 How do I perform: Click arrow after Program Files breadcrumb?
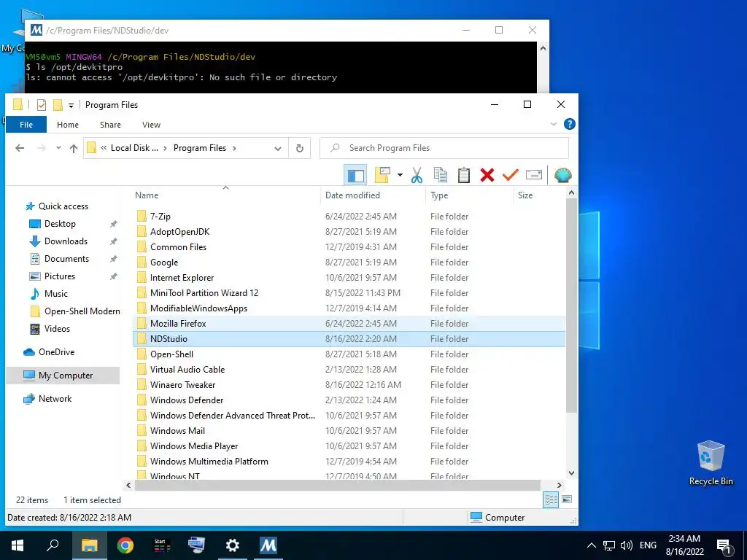pos(234,148)
